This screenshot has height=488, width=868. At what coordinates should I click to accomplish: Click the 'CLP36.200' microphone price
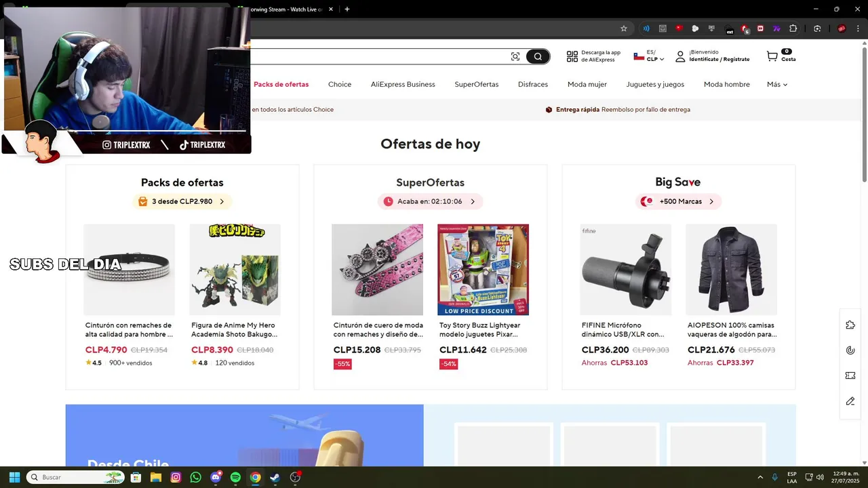pos(605,350)
